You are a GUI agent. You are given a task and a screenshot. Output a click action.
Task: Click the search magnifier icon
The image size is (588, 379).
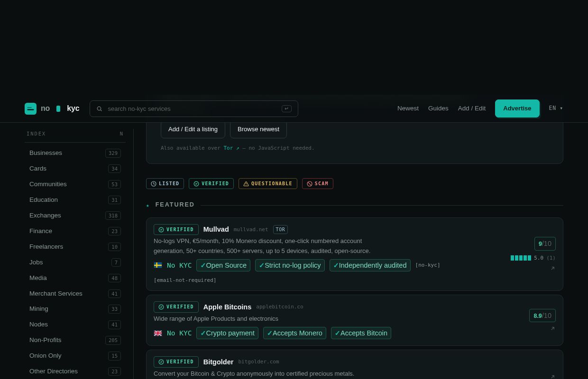[x=99, y=108]
